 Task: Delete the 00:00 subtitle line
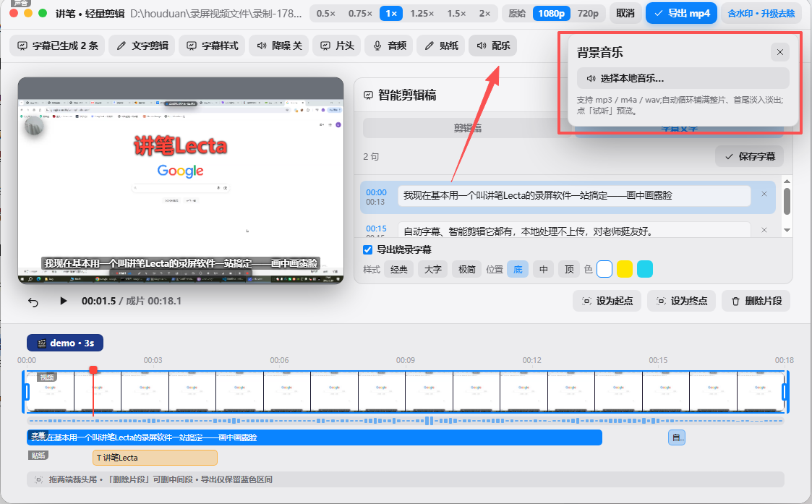(764, 195)
